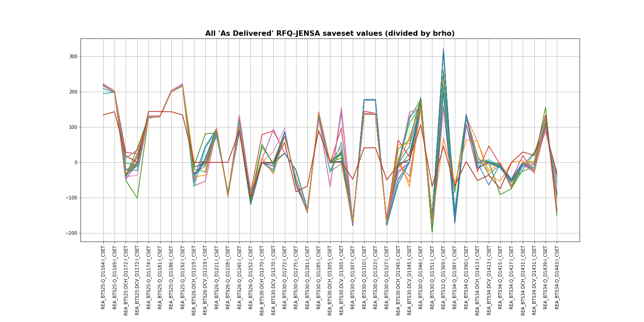
Task: Click x-axis label REA_BTS34:Q_D1390:I_CSET
Action: tap(466, 277)
